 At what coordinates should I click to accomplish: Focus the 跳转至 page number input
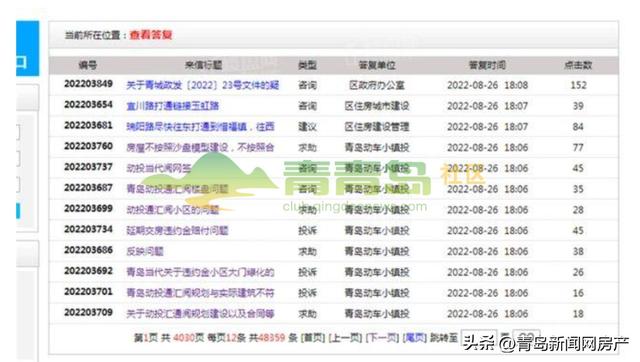[x=479, y=338]
